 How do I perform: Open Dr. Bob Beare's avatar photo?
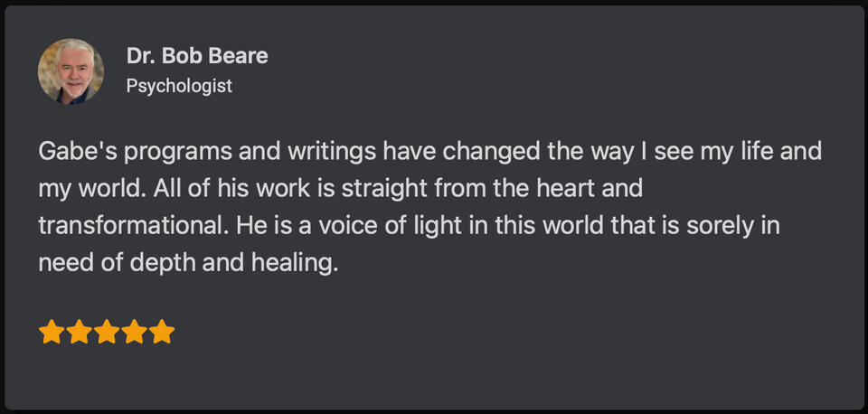pyautogui.click(x=71, y=71)
